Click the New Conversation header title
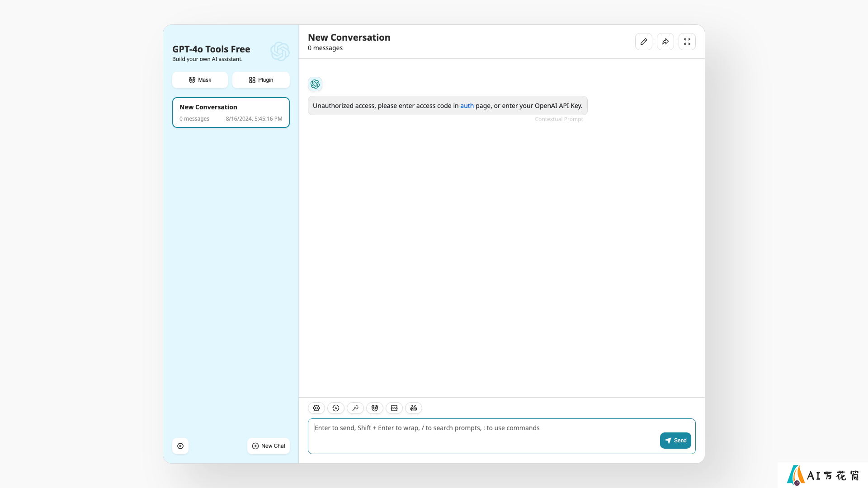 [349, 38]
